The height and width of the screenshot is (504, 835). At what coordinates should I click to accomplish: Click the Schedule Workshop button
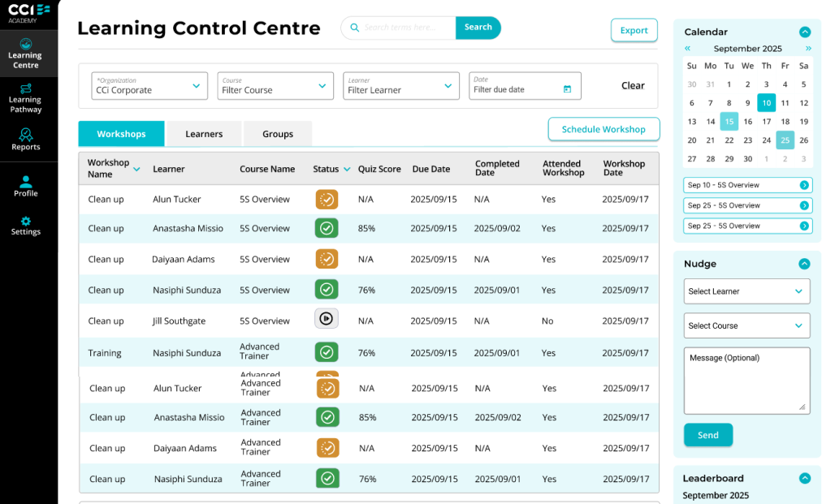pos(604,129)
